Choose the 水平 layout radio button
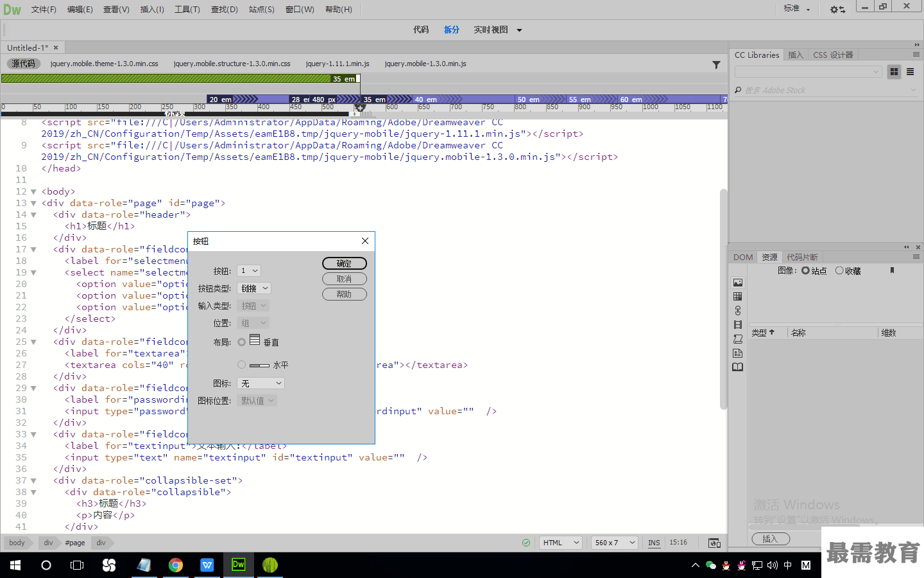This screenshot has height=578, width=924. click(241, 365)
